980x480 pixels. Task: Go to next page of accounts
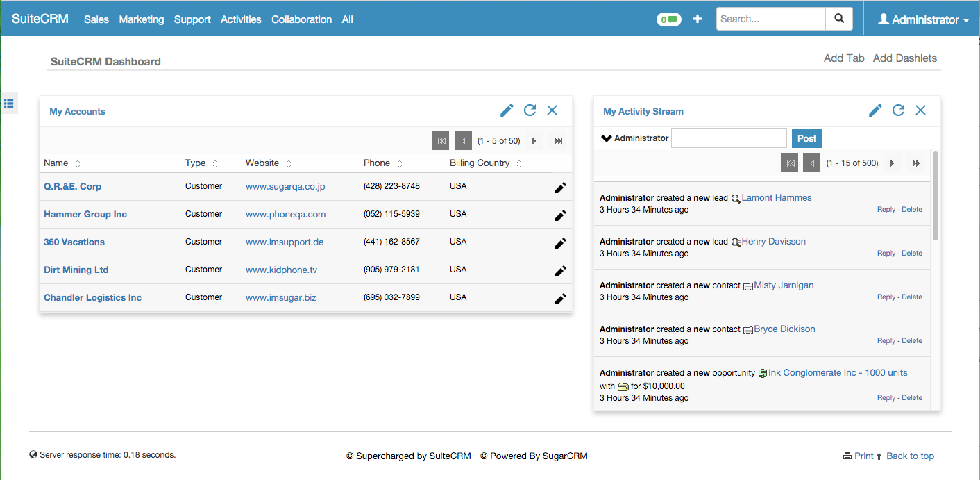coord(534,141)
